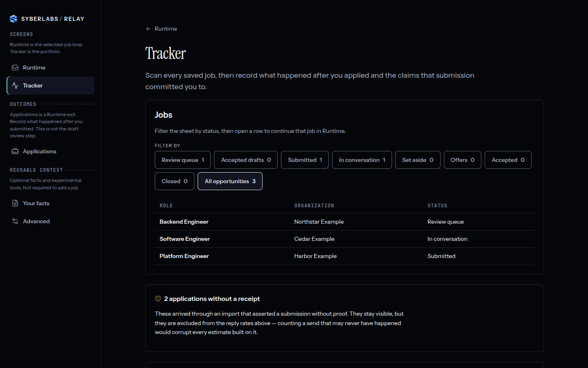The image size is (588, 368).
Task: Click the Runtime inbox icon in sidebar
Action: pyautogui.click(x=15, y=67)
